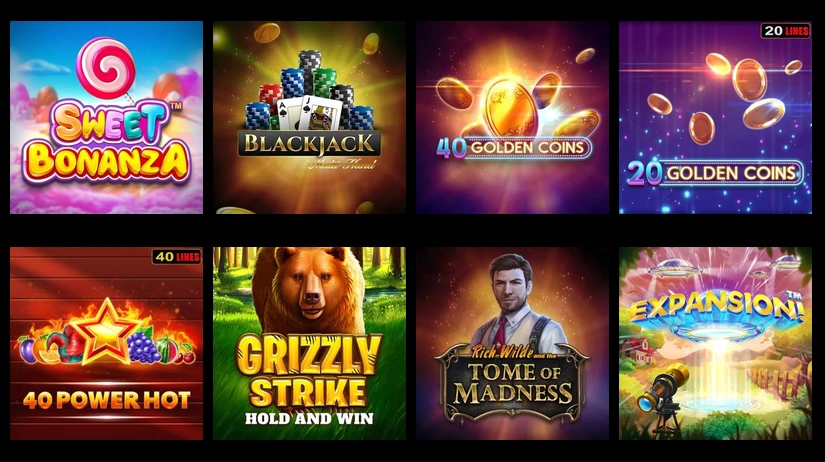Select the 40 Golden Coins title banner
This screenshot has height=462, width=825.
514,148
